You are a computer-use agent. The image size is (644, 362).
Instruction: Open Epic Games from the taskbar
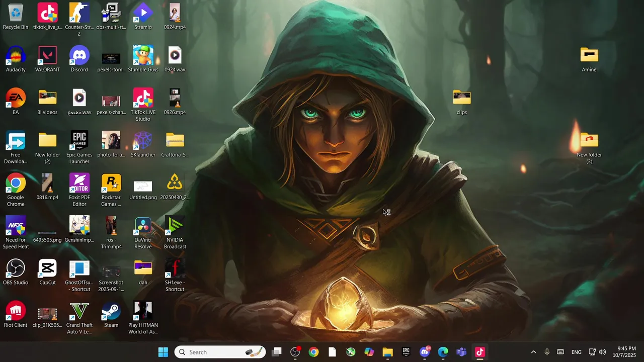coord(406,352)
